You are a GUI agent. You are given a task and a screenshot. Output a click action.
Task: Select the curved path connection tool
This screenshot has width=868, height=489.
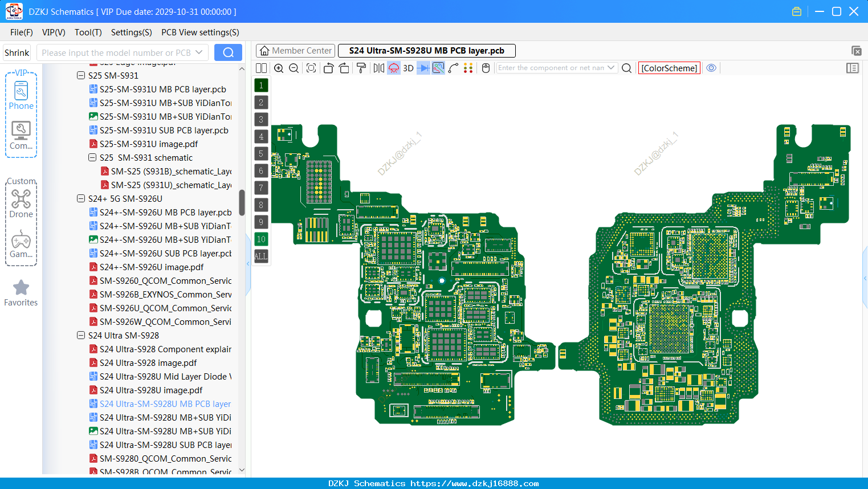pyautogui.click(x=454, y=68)
